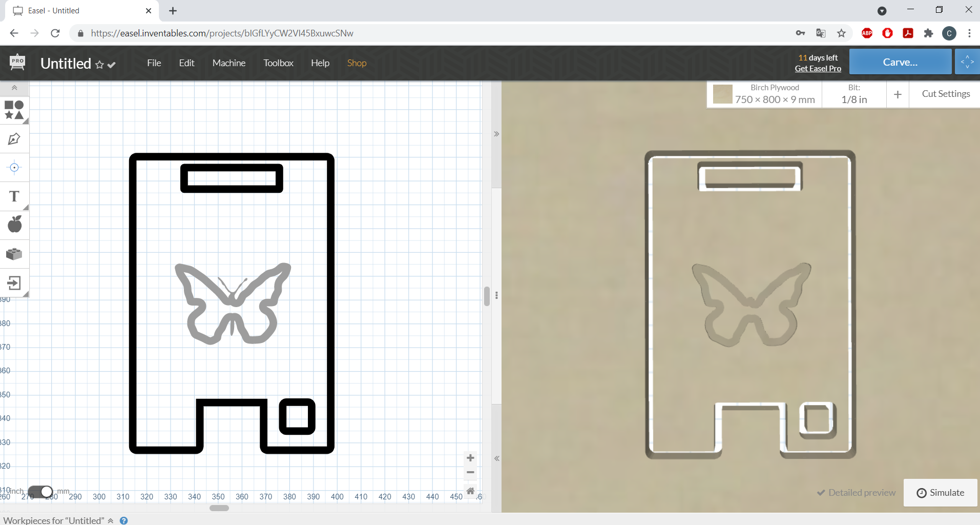This screenshot has width=980, height=525.
Task: Collapse the 3D preview with left chevrons
Action: (496, 458)
